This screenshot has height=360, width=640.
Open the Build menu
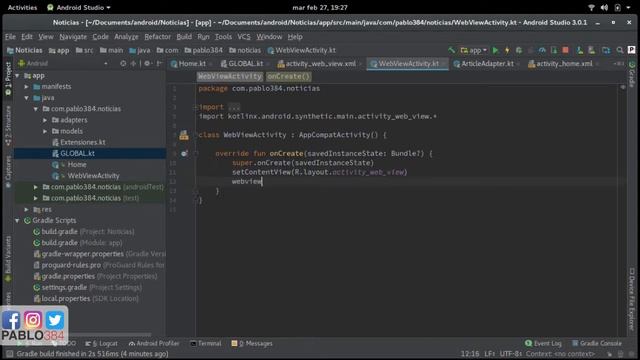184,37
